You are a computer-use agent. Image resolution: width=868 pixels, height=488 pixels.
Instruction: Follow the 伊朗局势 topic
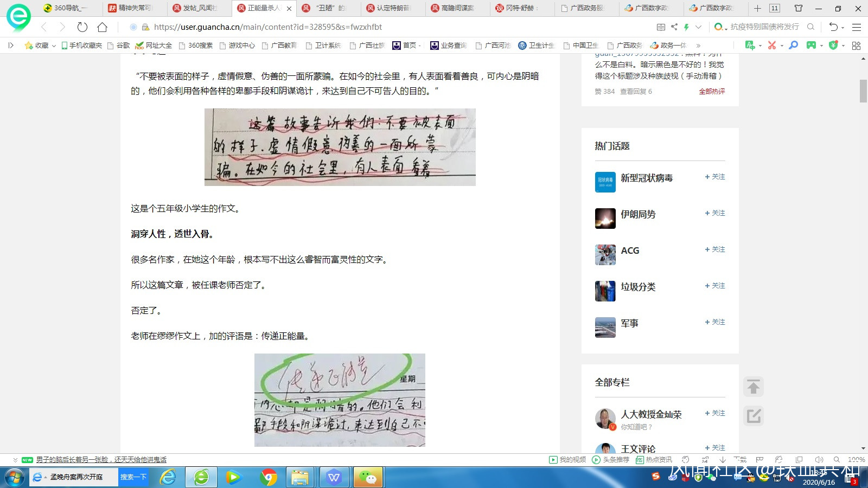coord(715,213)
